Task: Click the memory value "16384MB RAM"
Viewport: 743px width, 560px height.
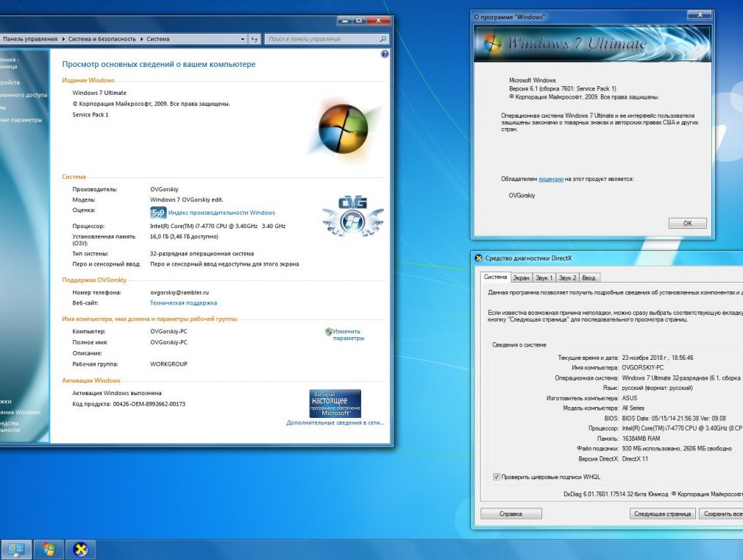Action: (x=641, y=439)
